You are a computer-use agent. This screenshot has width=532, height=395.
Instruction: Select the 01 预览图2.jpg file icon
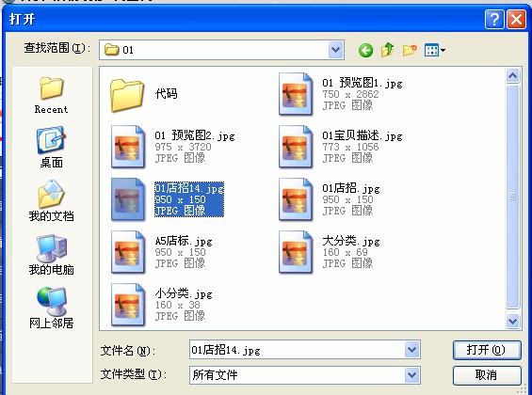coord(128,147)
